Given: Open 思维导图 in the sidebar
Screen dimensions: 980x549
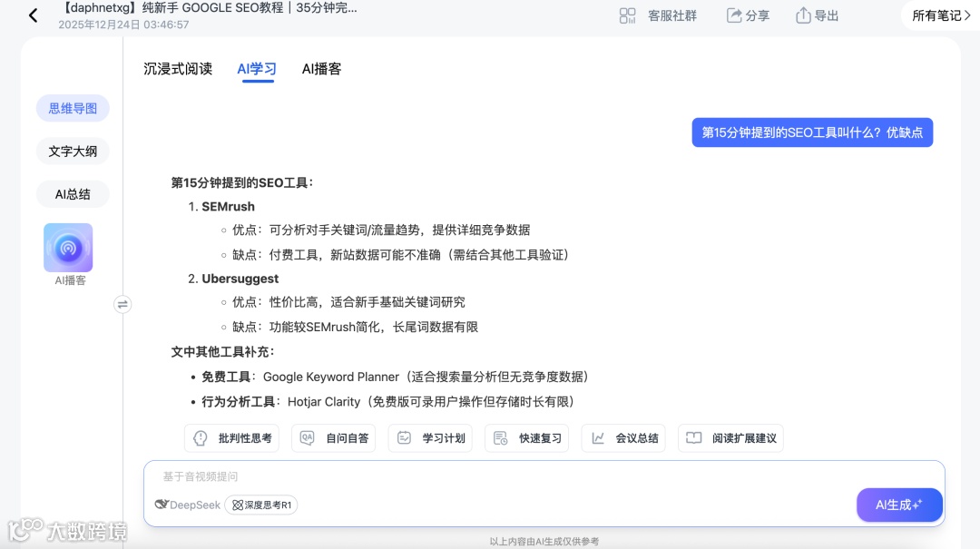Looking at the screenshot, I should [73, 108].
